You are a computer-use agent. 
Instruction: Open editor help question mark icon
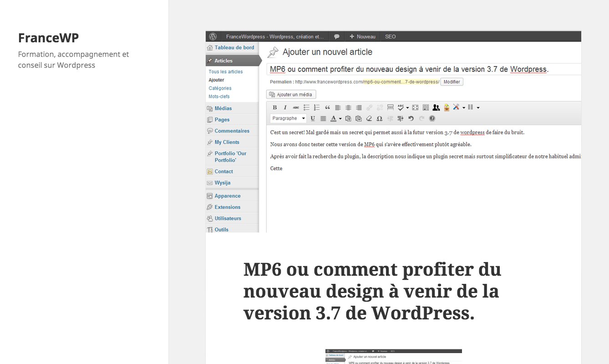tap(432, 118)
